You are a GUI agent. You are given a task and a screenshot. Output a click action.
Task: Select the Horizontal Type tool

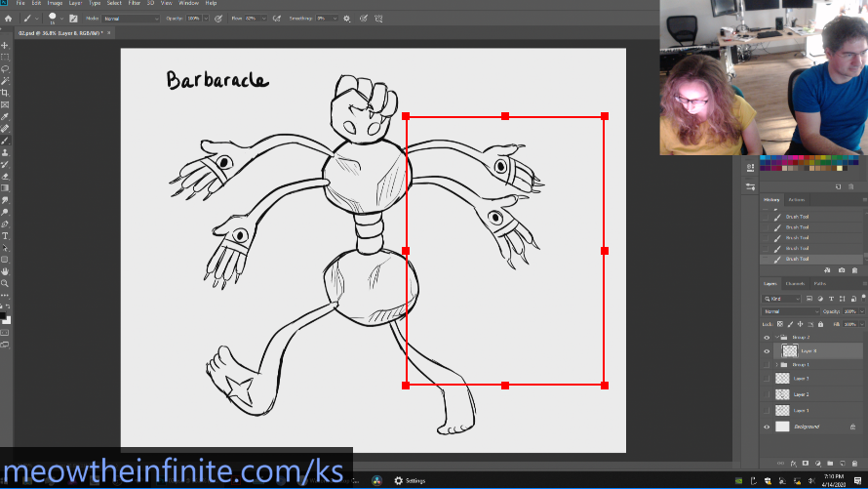(x=5, y=236)
